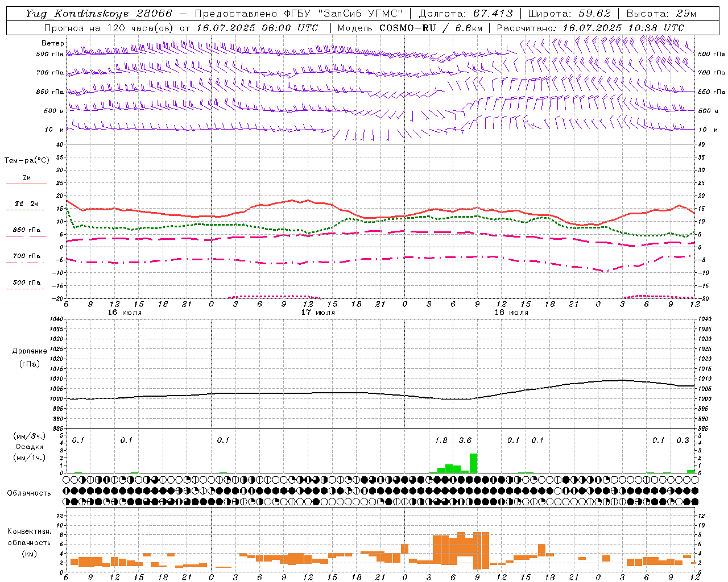Click the 500 гПа temperature legend entry
Viewport: 728px width, 582px height.
pyautogui.click(x=27, y=282)
